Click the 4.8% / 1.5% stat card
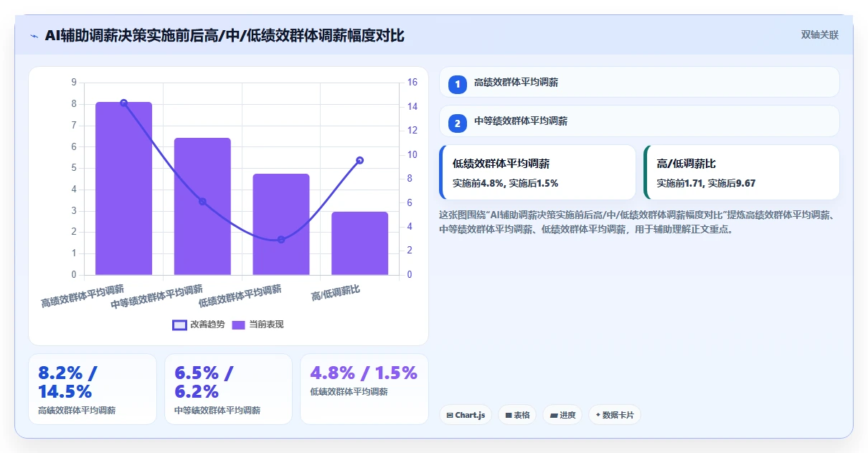Screen dimensions: 868x453 tap(364, 389)
